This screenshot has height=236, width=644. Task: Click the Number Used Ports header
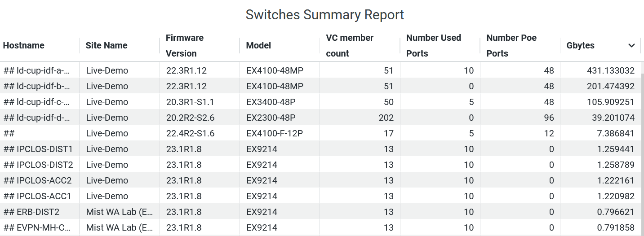[434, 46]
